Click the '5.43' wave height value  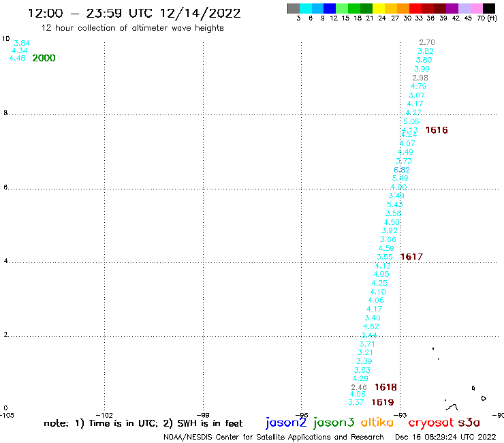395,204
